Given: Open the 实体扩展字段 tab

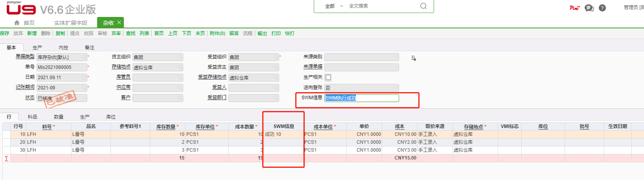Looking at the screenshot, I should [x=71, y=23].
